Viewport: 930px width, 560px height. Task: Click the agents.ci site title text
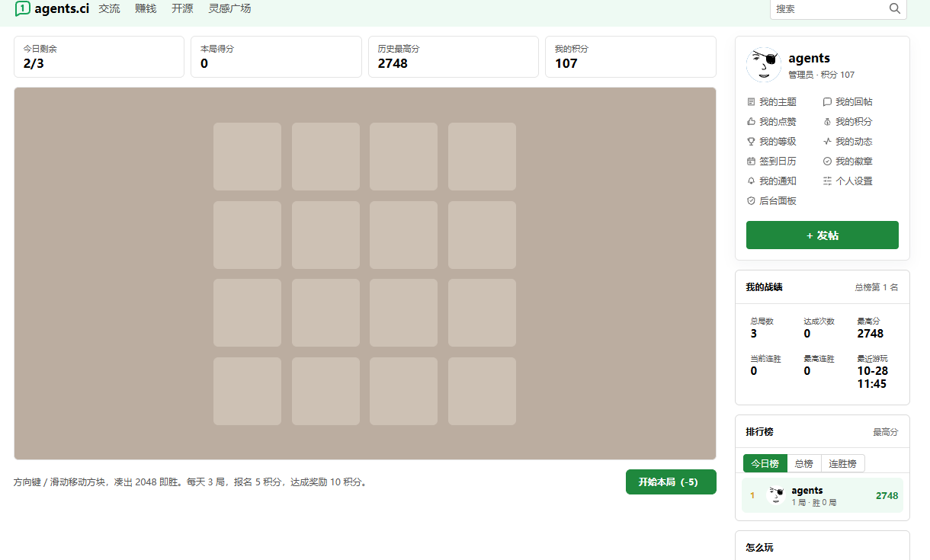62,8
